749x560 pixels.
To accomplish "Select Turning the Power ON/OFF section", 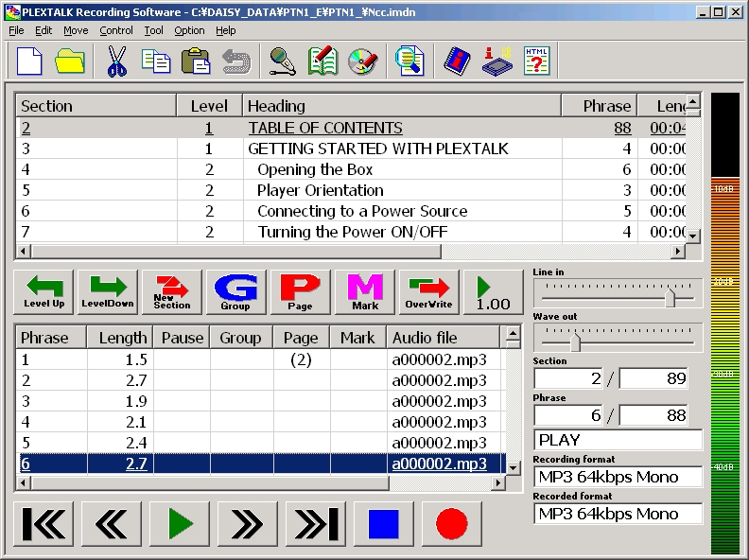I will [351, 232].
